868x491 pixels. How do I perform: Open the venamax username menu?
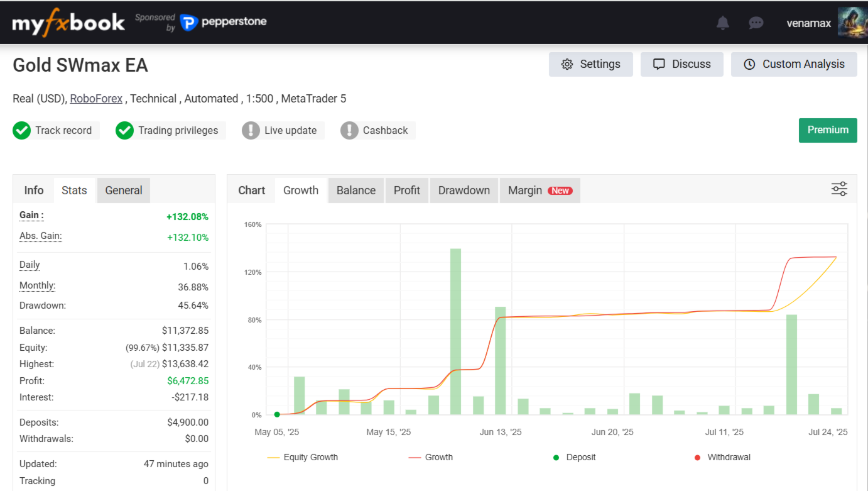tap(808, 23)
